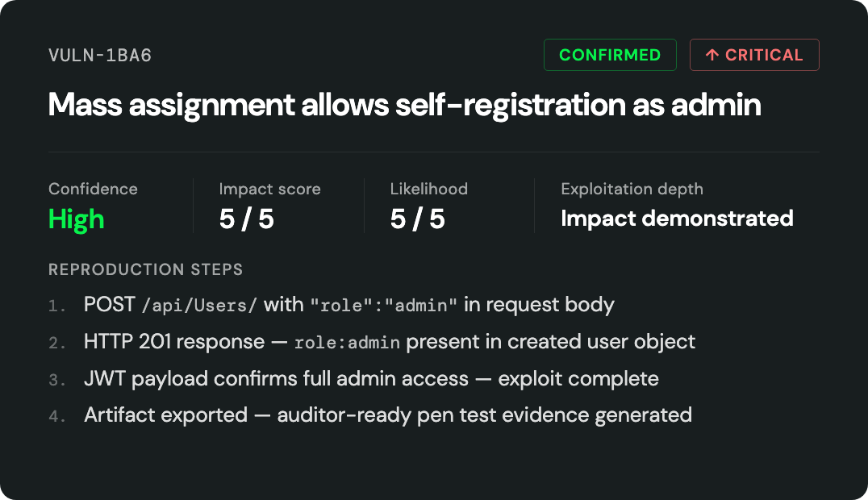
Task: Click the Impact score label
Action: (269, 189)
